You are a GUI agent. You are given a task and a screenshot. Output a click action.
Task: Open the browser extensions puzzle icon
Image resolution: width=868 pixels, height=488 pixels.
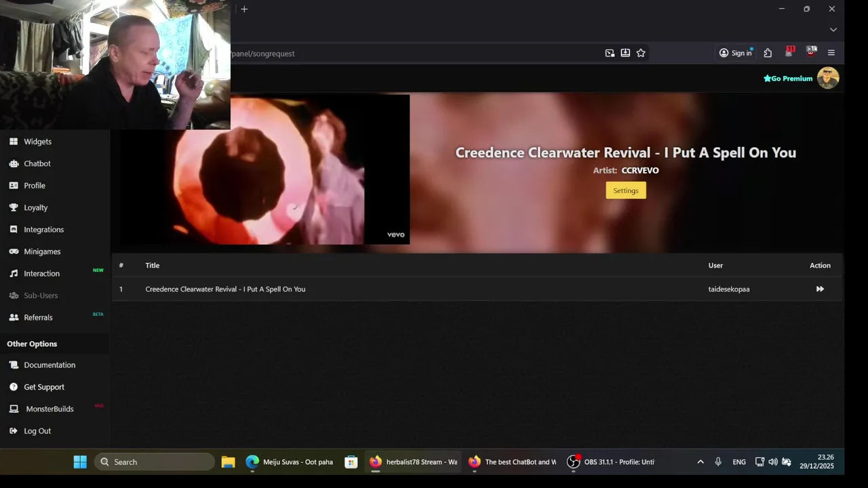(x=768, y=53)
